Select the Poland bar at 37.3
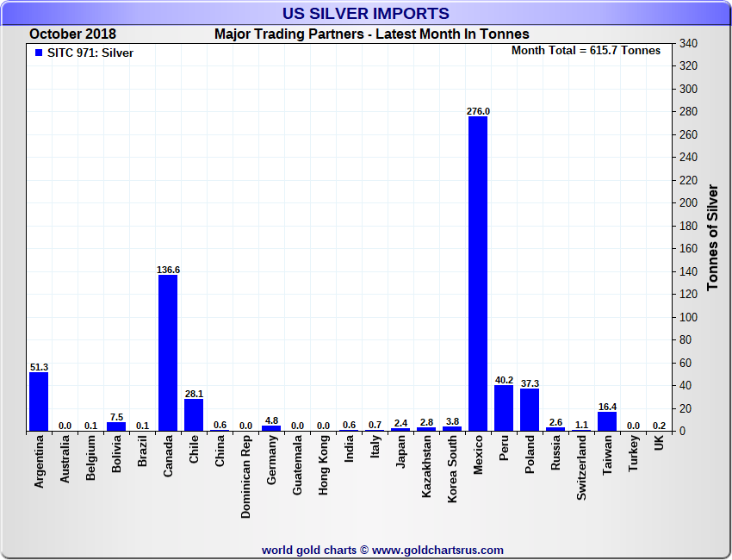Viewport: 732px width, 560px height. (x=530, y=409)
